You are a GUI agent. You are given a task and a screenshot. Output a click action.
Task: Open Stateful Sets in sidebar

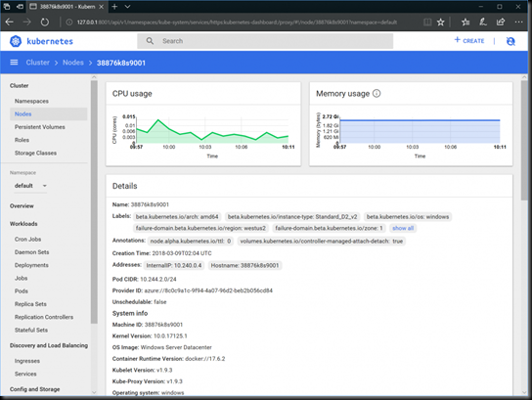[31, 330]
